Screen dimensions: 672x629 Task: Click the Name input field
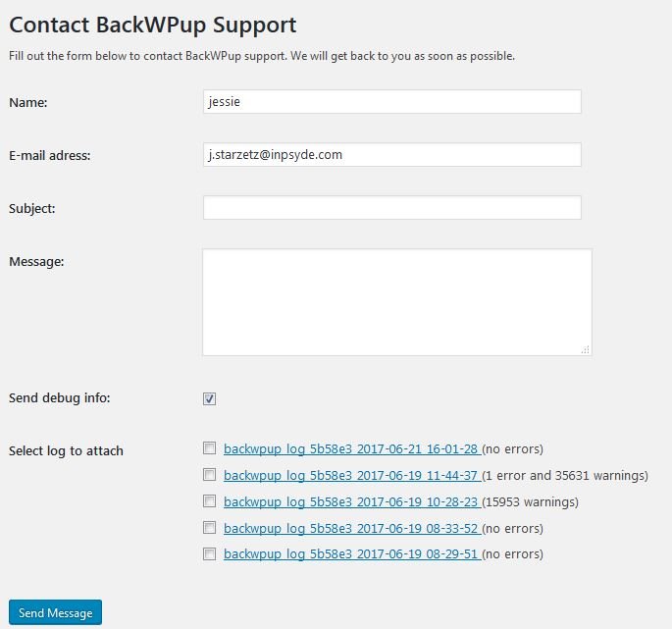tap(391, 102)
